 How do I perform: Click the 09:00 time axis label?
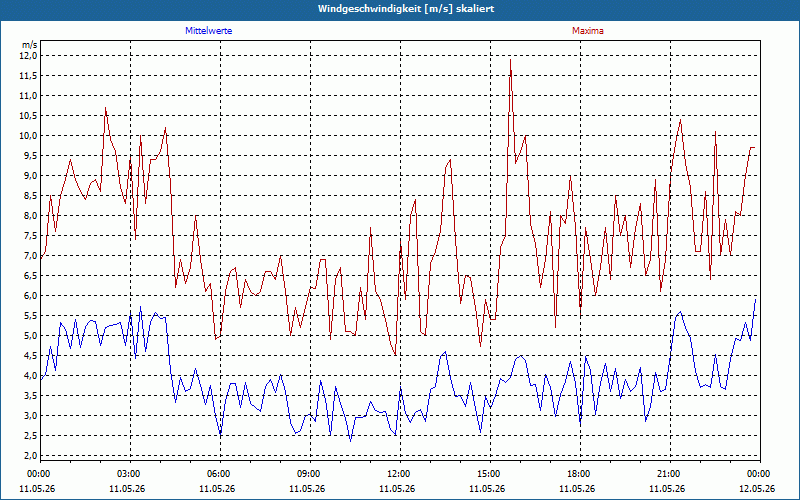point(310,474)
